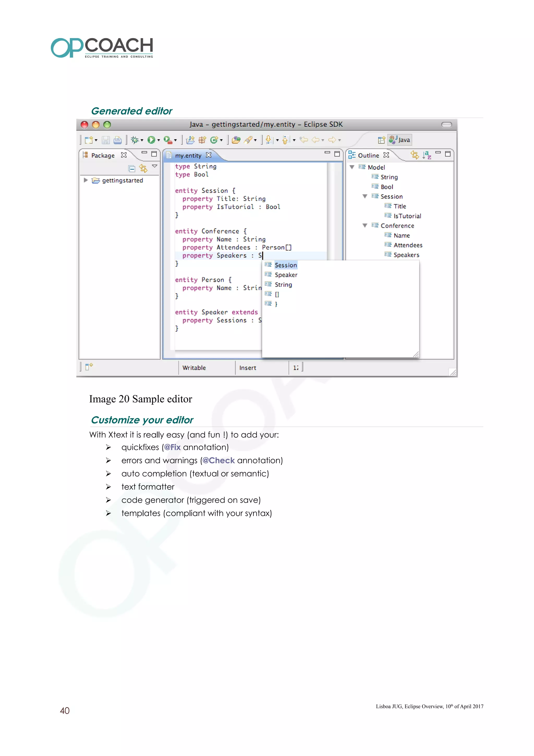Click the Back navigation arrow icon
Viewport: 534px width, 756px height.
[x=315, y=140]
